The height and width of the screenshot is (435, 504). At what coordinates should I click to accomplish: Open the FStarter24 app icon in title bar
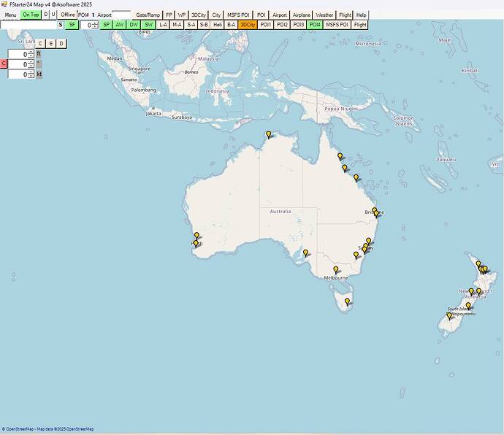click(4, 4)
